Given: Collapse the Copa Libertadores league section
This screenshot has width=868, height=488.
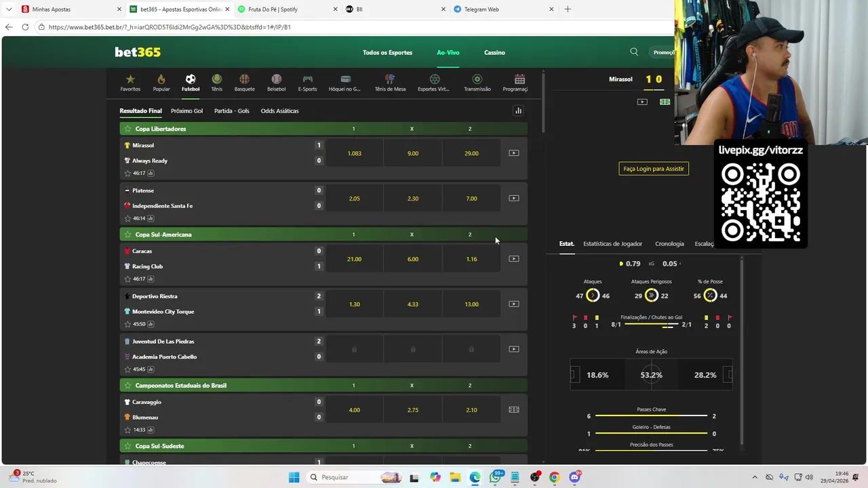Looking at the screenshot, I should tap(323, 129).
